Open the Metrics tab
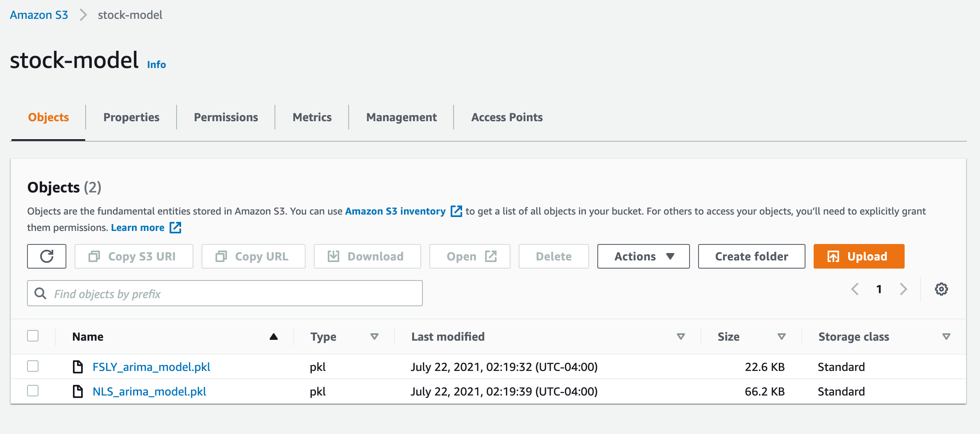This screenshot has width=980, height=434. point(312,118)
